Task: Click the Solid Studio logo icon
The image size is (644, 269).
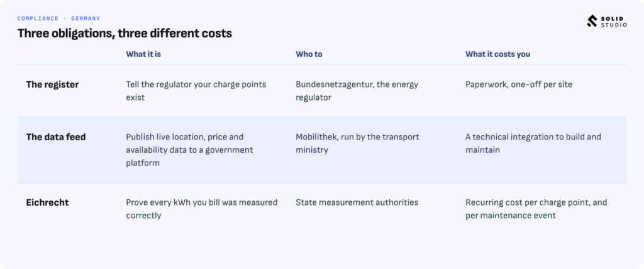Action: [x=592, y=21]
